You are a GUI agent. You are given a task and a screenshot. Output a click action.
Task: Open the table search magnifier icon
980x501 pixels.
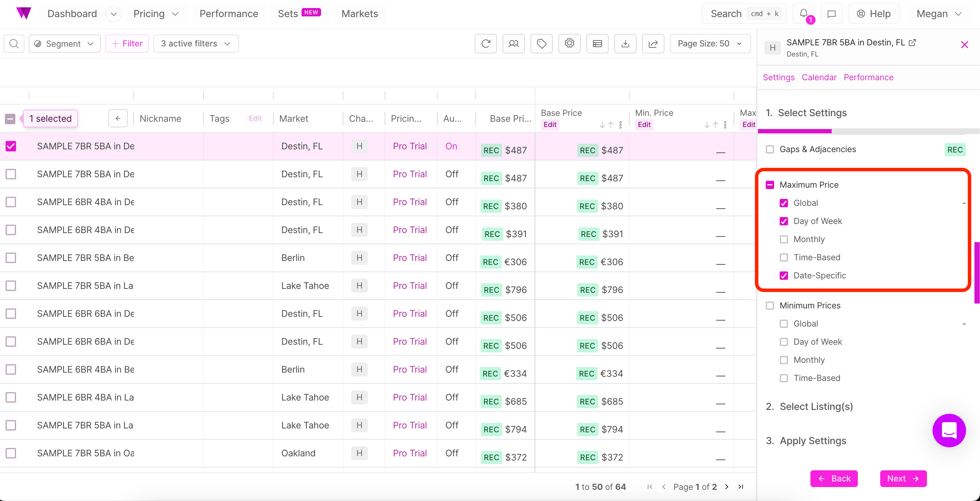[x=14, y=43]
